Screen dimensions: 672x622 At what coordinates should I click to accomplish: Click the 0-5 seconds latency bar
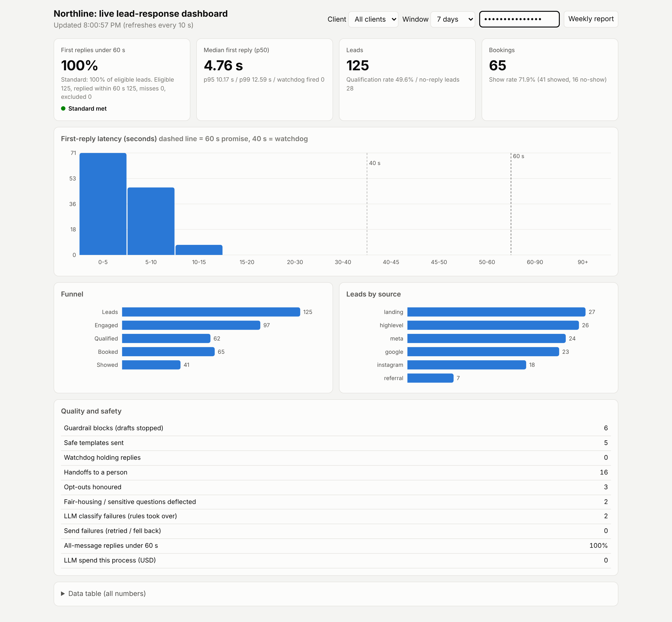(x=103, y=204)
